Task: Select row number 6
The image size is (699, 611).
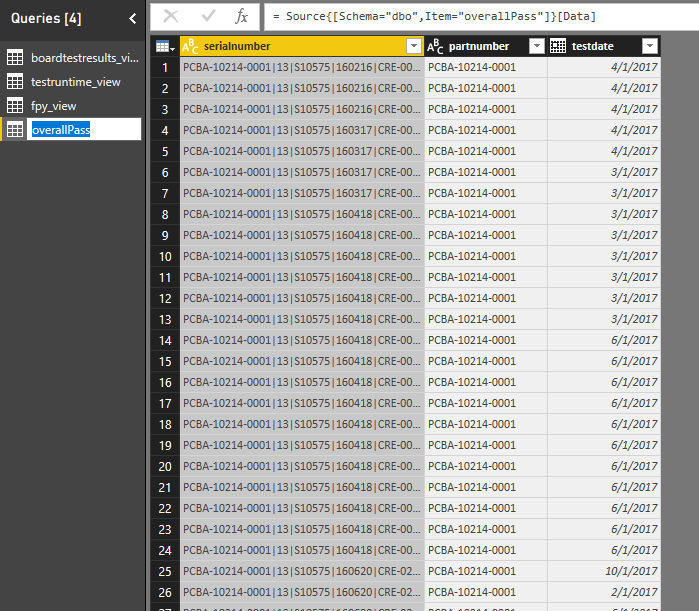Action: 165,172
